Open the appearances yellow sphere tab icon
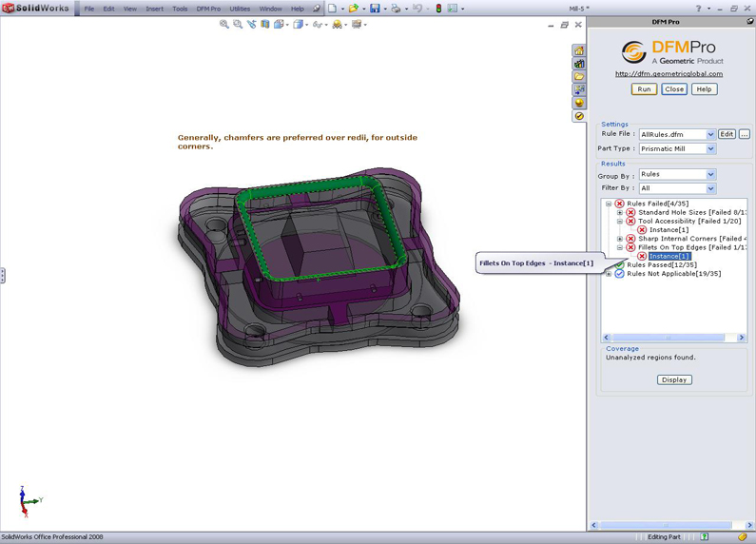756x544 pixels. tap(579, 103)
